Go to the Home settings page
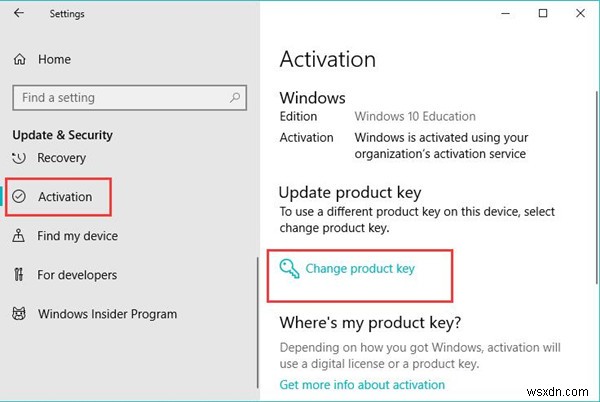This screenshot has width=600, height=402. click(54, 60)
